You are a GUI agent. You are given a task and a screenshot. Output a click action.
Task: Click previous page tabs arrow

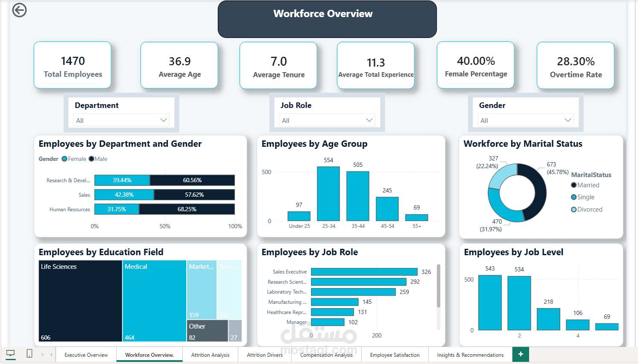[42, 355]
